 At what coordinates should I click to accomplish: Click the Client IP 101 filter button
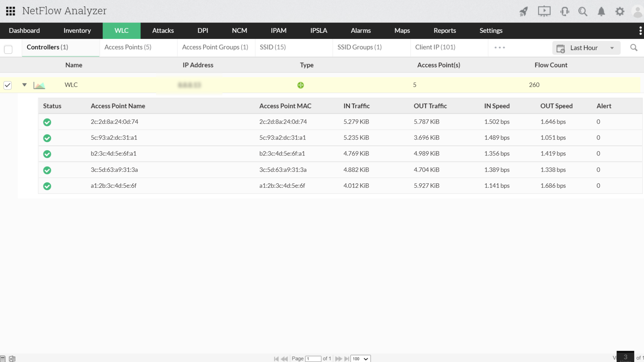[435, 47]
